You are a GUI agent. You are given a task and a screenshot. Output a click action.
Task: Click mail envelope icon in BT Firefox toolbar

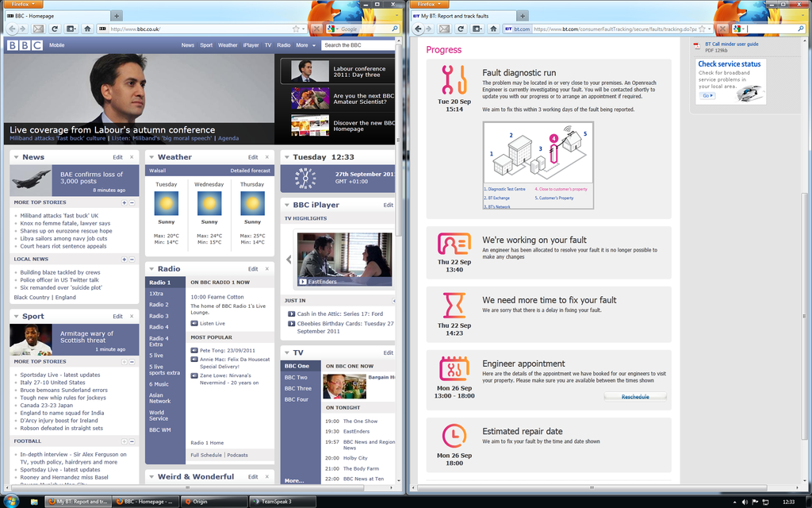444,29
